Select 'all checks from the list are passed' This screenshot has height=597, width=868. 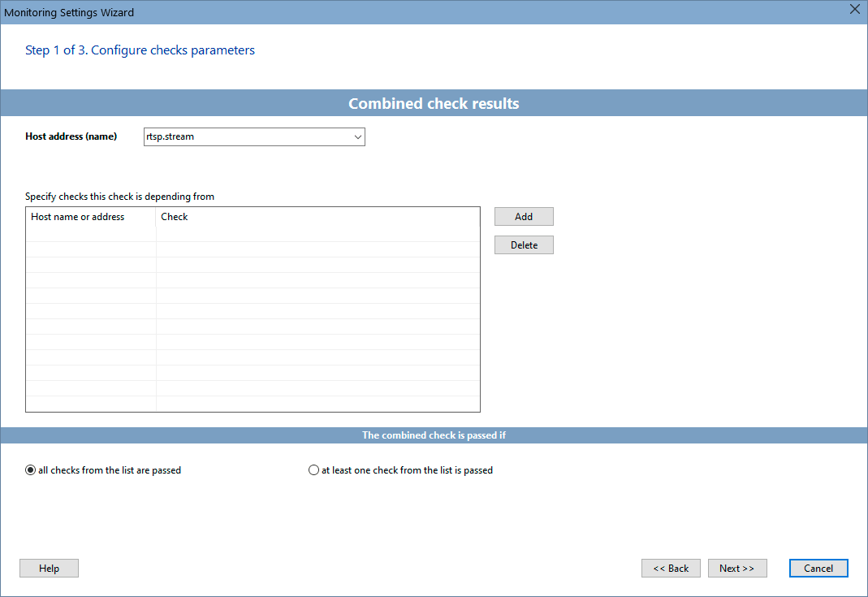(31, 470)
